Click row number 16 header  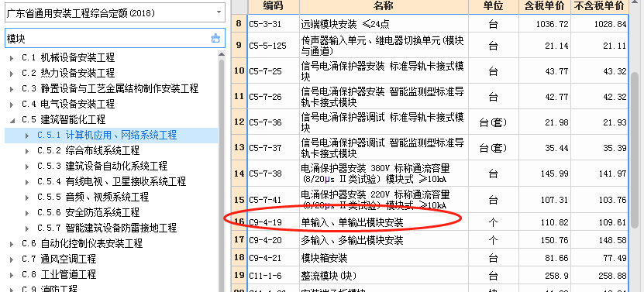click(x=239, y=222)
